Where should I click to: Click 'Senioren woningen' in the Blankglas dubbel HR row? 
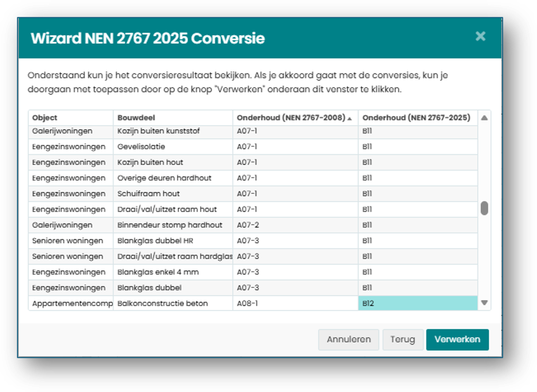click(71, 241)
